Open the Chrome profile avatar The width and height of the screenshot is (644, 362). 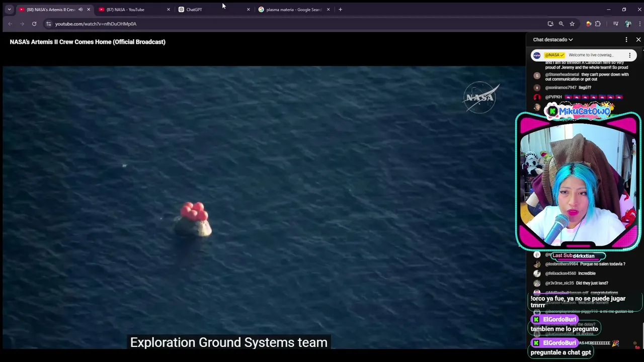tap(628, 24)
